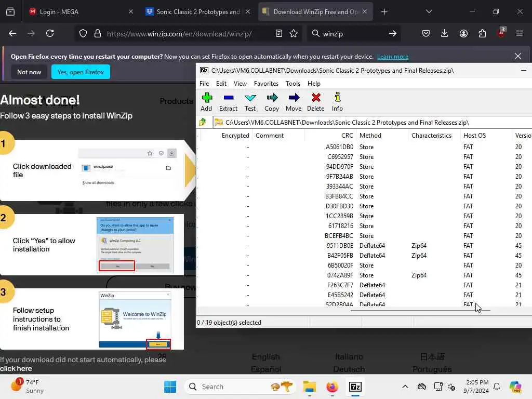This screenshot has width=532, height=399.
Task: Open the Firefox extensions panel
Action: 482,33
